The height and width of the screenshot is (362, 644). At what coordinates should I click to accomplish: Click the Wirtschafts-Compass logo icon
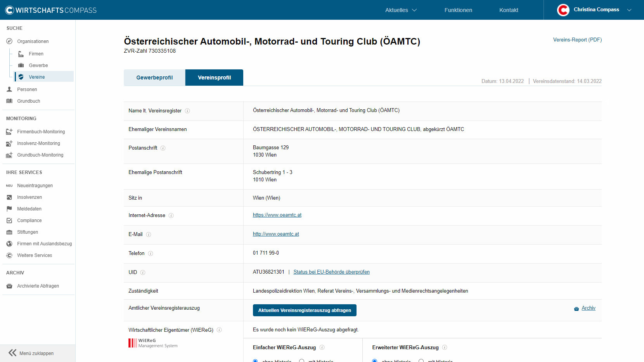point(9,10)
